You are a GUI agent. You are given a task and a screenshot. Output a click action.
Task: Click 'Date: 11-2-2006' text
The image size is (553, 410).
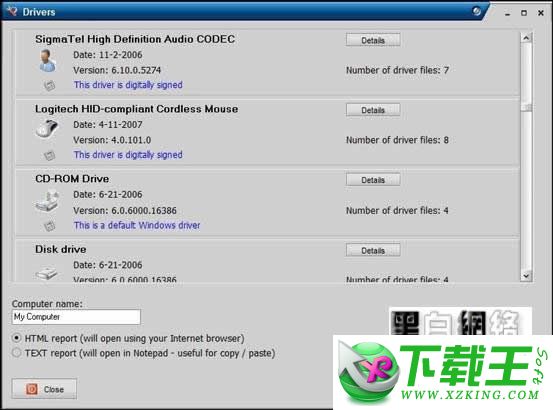[x=108, y=55]
